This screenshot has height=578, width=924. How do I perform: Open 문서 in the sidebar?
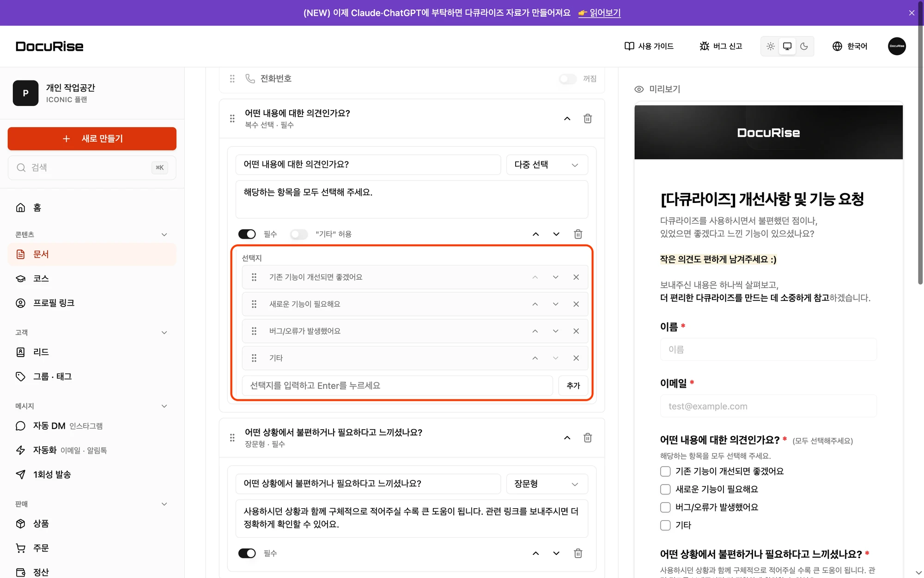pyautogui.click(x=92, y=254)
